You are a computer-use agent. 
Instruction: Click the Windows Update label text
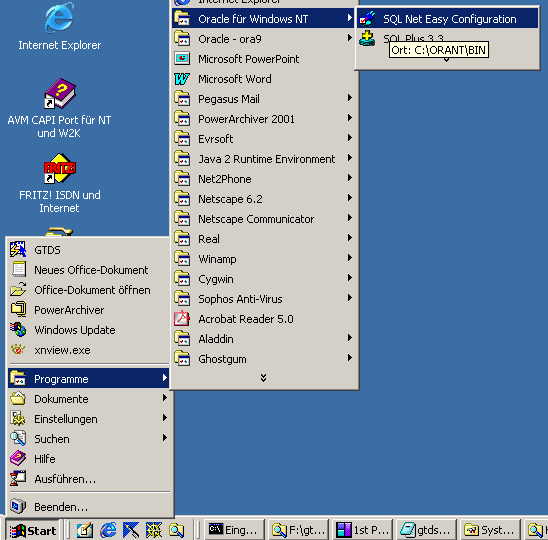pos(75,330)
